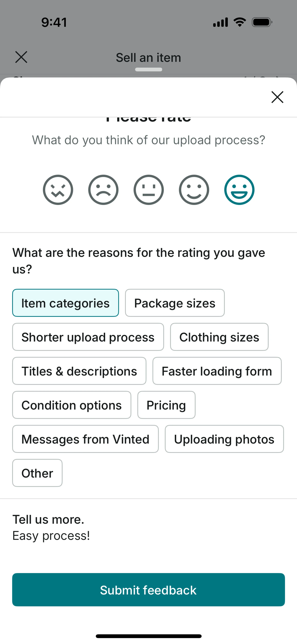Select the very dissatisfied angry face rating
Screen dimensions: 297x644
(58, 190)
